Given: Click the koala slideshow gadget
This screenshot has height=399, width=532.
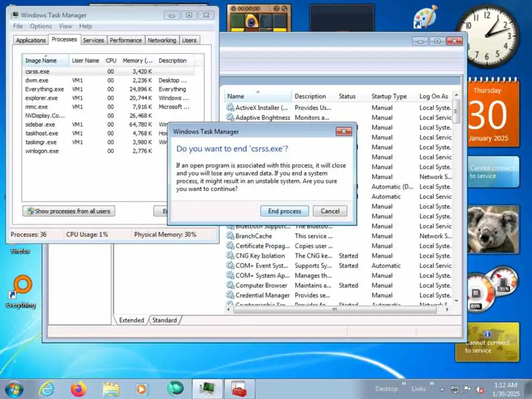Looking at the screenshot, I should click(494, 229).
